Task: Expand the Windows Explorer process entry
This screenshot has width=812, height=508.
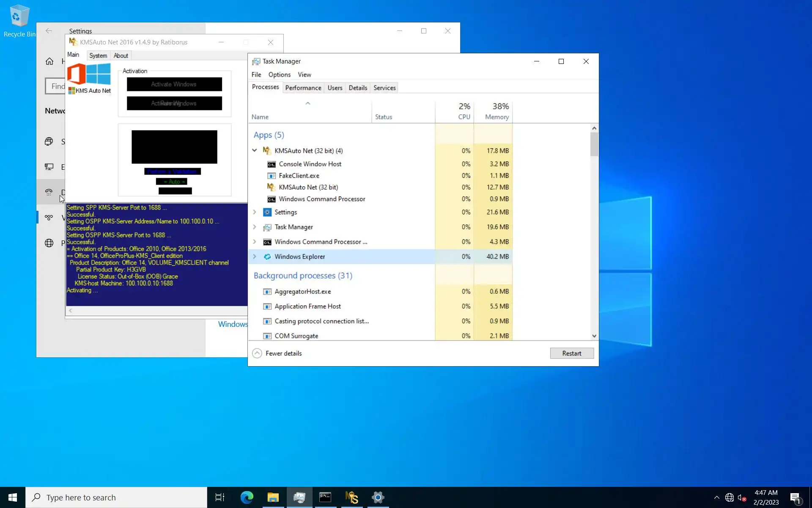Action: tap(255, 257)
